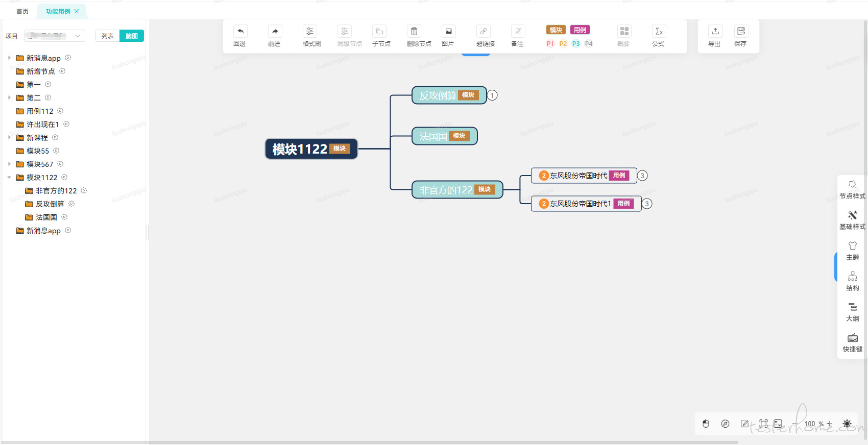Open 基础样式 base style panel

click(x=853, y=220)
